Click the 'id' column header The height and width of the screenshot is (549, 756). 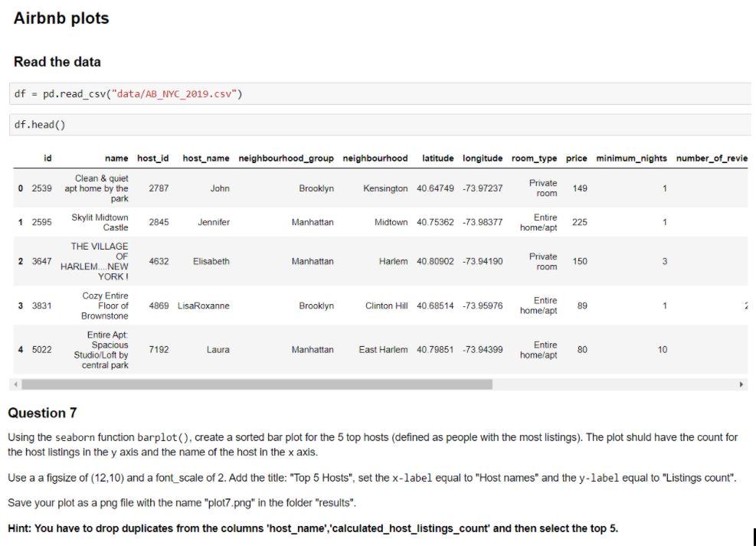coord(47,158)
